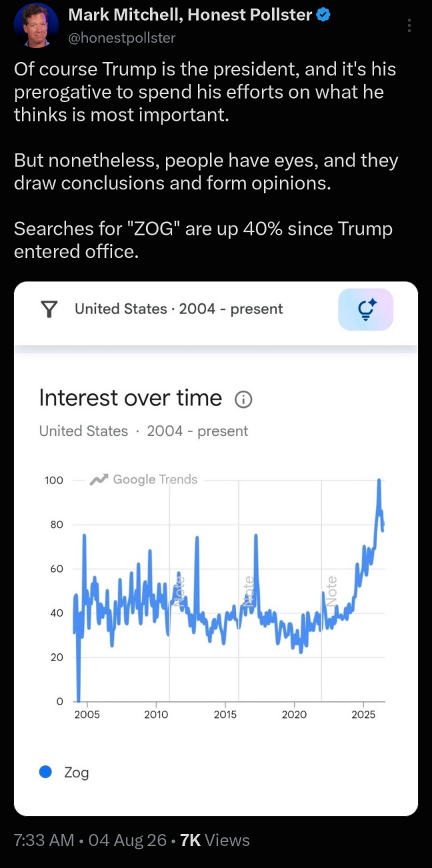Viewport: 432px width, 868px height.
Task: Tap the info icon beside Interest over time
Action: coord(243,399)
